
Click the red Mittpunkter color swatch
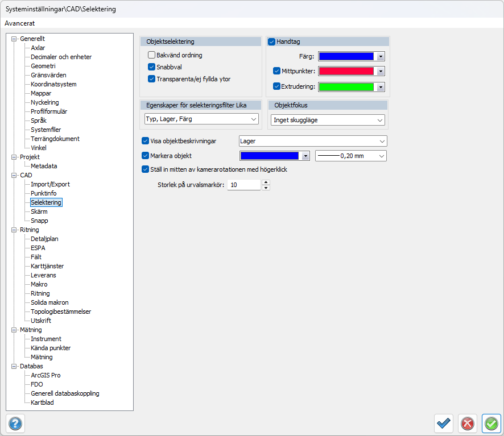point(346,72)
